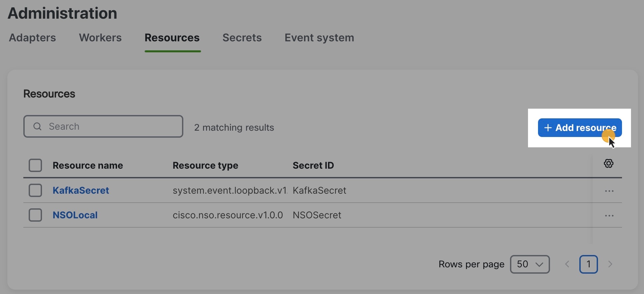Check the KafkaSecret row checkbox
This screenshot has width=644, height=294.
pos(35,190)
